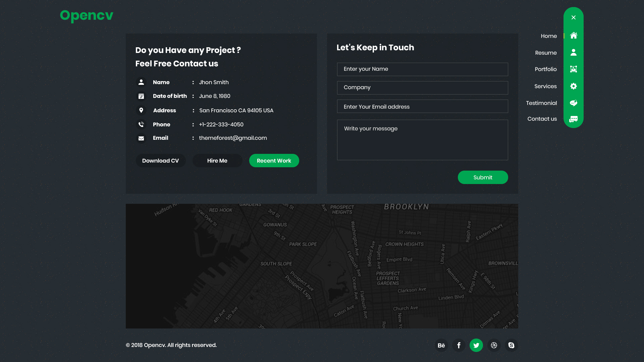644x362 pixels.
Task: Submit the contact form
Action: point(483,177)
